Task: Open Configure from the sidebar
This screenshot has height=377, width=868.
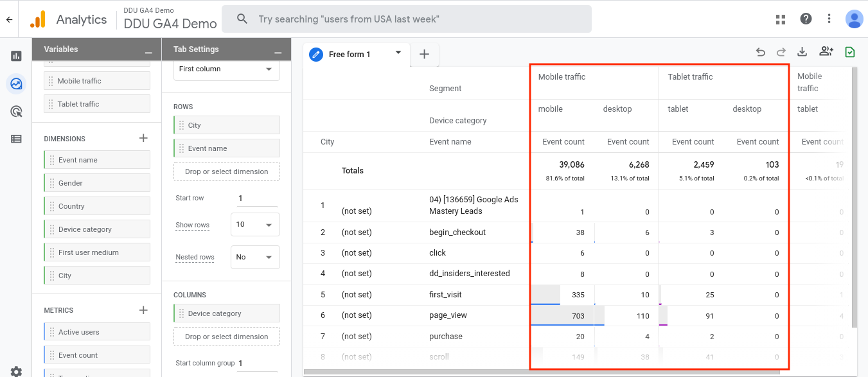Action: coord(16,139)
